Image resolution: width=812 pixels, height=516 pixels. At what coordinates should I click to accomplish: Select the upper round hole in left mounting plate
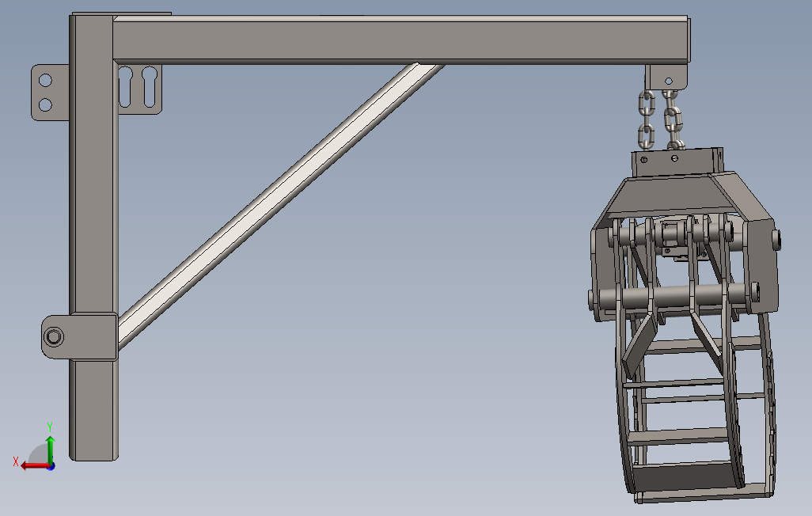(x=46, y=80)
